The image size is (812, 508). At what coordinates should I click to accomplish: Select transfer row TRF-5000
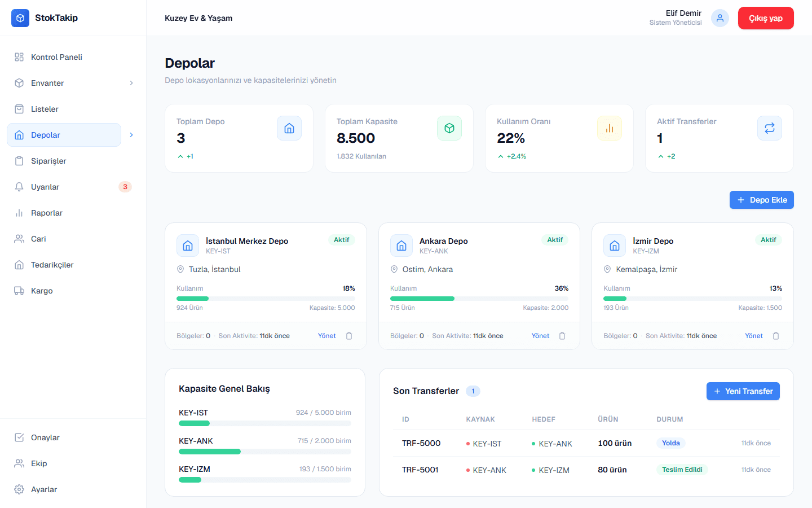pyautogui.click(x=586, y=443)
